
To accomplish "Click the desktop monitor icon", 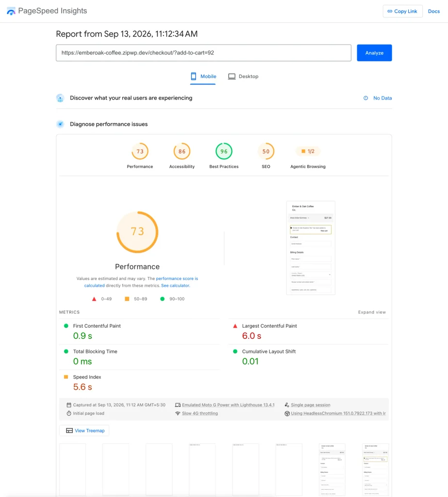I will point(232,76).
